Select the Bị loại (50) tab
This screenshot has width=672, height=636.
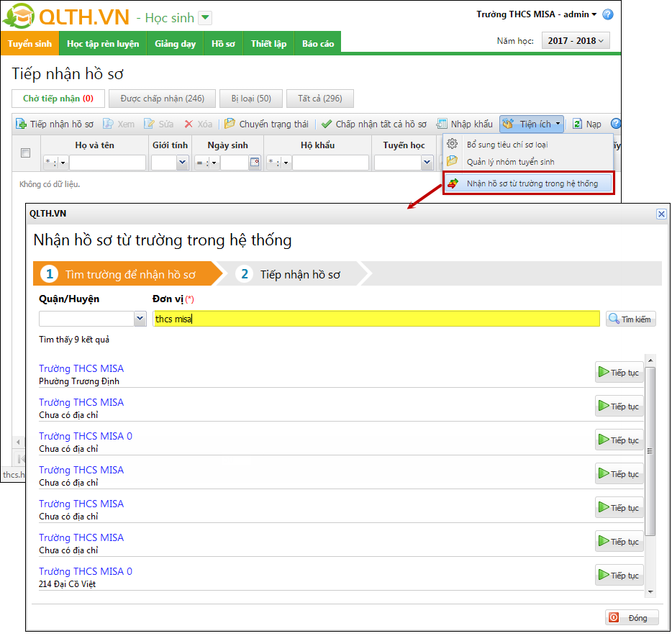tap(251, 99)
